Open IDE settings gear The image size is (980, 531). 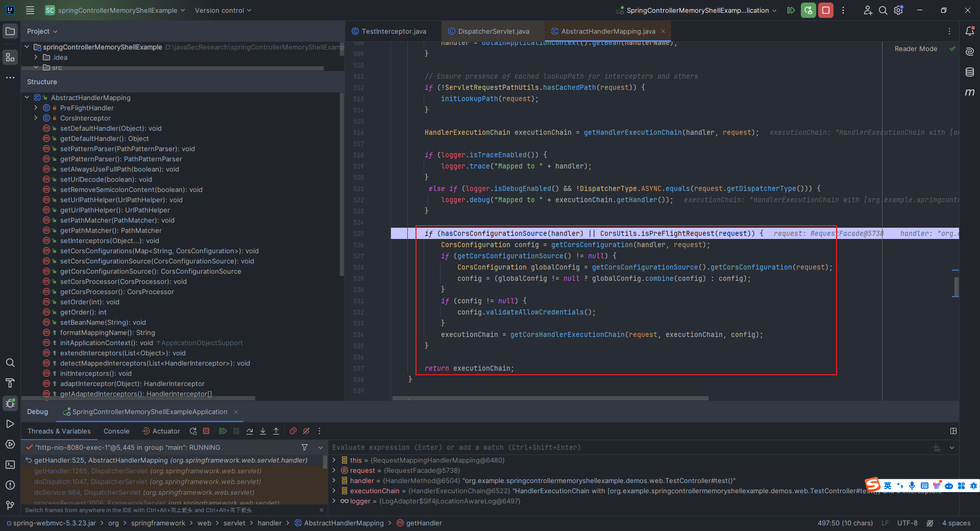pyautogui.click(x=899, y=10)
